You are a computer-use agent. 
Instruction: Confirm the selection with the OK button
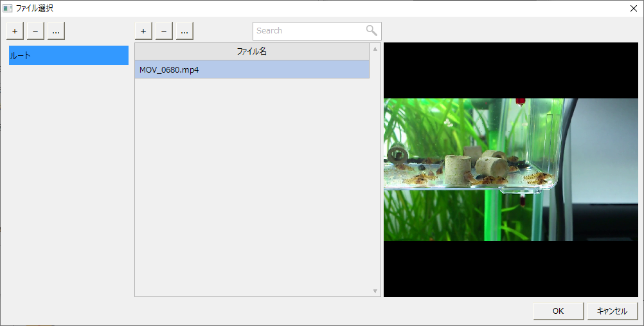558,311
